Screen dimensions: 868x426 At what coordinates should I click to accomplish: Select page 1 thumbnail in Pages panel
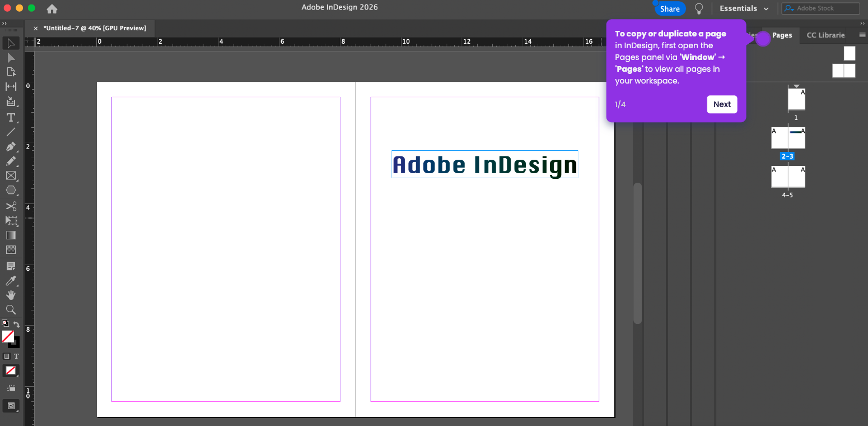(796, 99)
